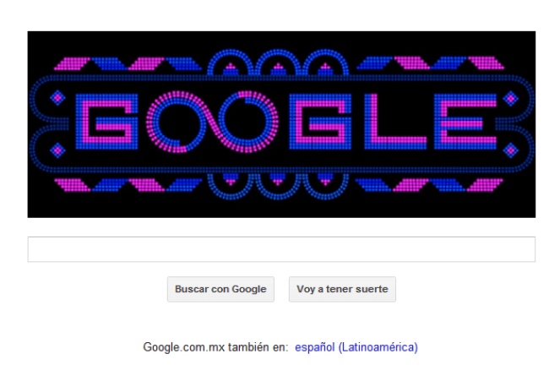Click the upper-left diamond ornament in the doodle
549x392 pixels.
pyautogui.click(x=57, y=98)
